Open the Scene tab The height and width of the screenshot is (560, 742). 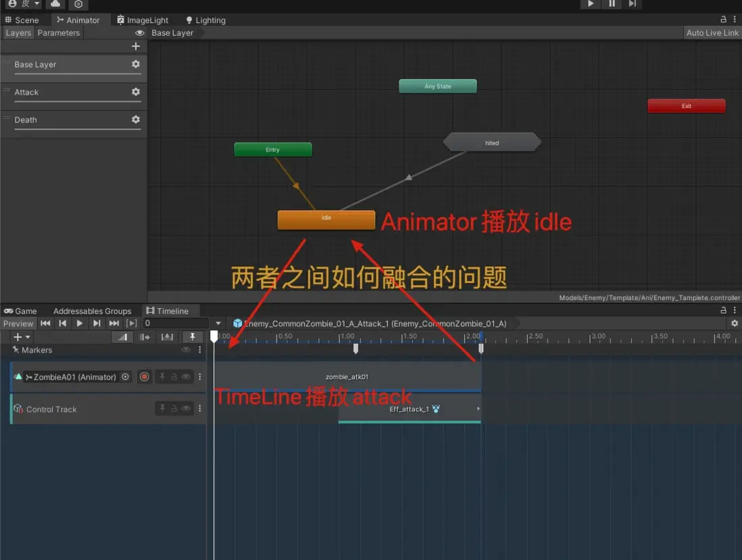tap(22, 20)
